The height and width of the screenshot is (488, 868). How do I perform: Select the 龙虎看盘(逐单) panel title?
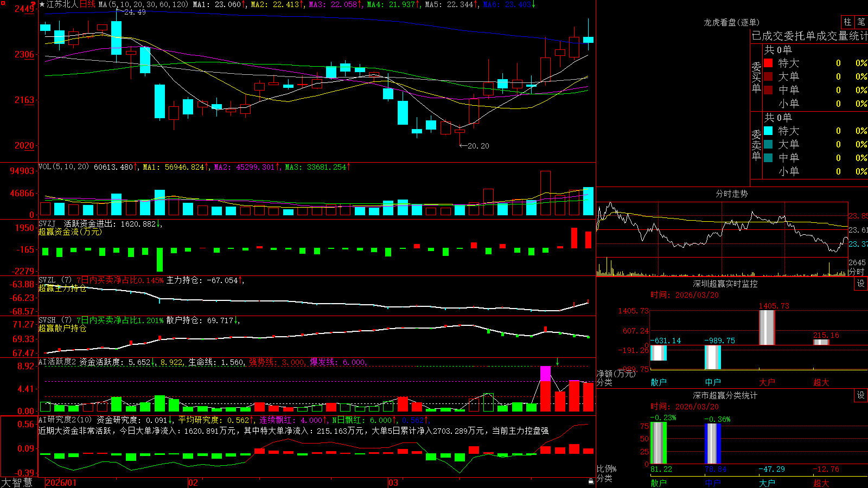click(731, 22)
